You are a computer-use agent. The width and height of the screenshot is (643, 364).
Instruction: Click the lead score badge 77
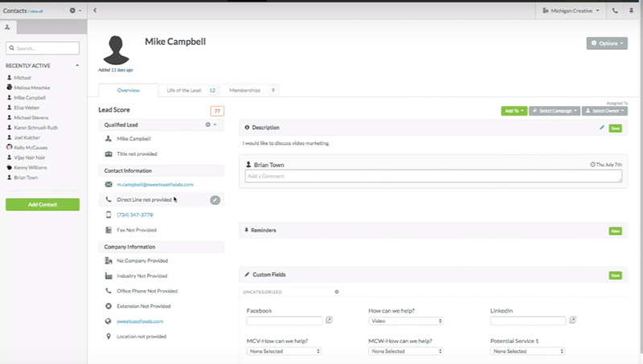click(x=217, y=111)
